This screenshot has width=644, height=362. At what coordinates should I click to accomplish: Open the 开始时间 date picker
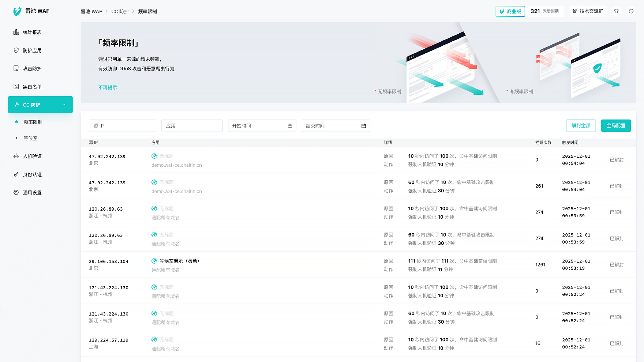point(262,126)
